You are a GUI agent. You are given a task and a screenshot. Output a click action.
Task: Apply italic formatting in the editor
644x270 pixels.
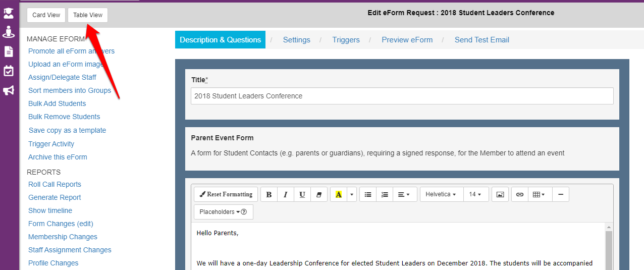coord(286,194)
